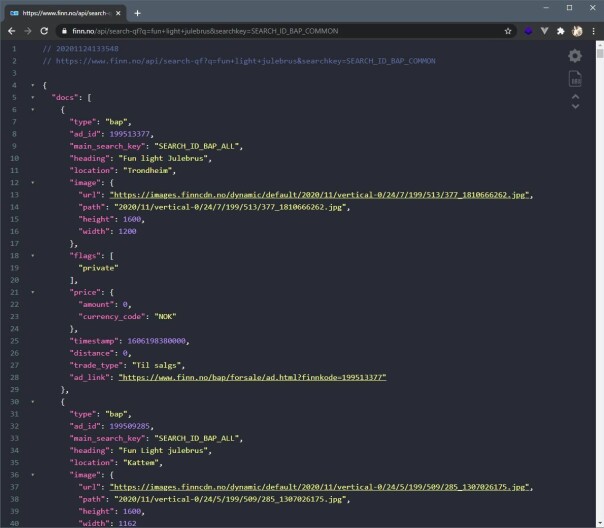Viewport: 604px width, 528px height.
Task: Collapse the "docs" array
Action: coord(33,97)
